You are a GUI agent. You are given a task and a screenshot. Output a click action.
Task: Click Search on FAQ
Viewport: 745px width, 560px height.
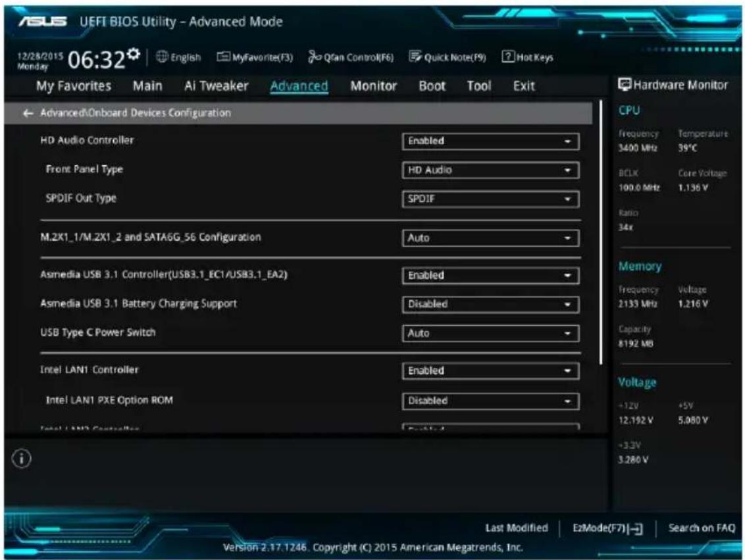(702, 528)
